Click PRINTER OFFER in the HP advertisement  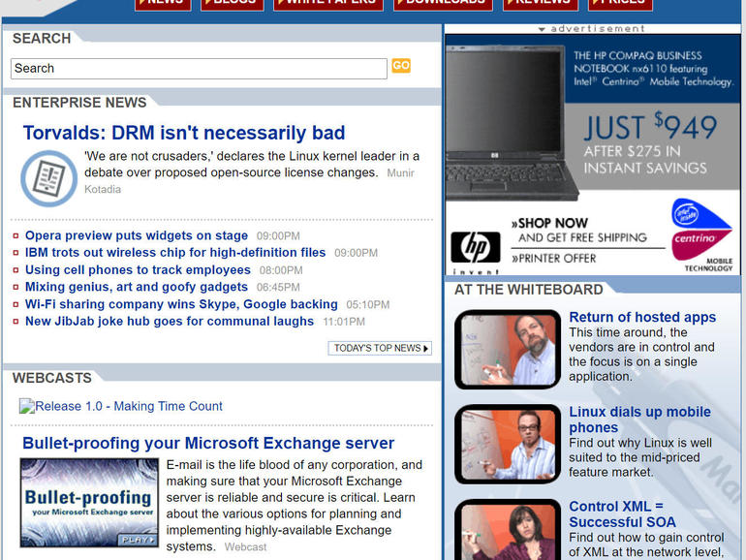point(554,259)
